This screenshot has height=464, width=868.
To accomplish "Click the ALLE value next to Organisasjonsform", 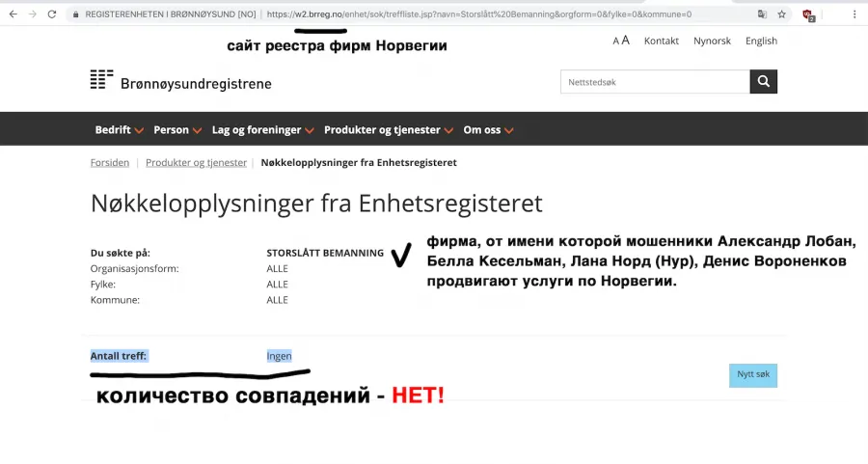I will (x=278, y=268).
